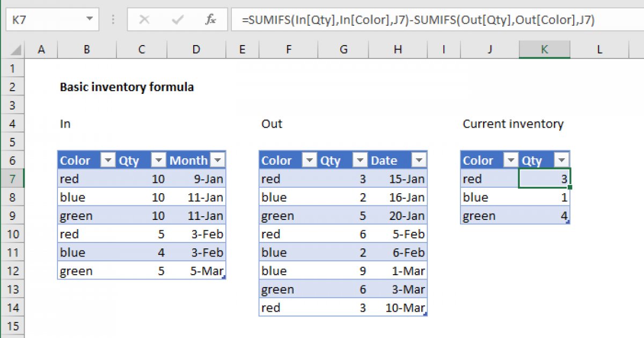Click the three-dot separator next to Name Box

[x=113, y=19]
